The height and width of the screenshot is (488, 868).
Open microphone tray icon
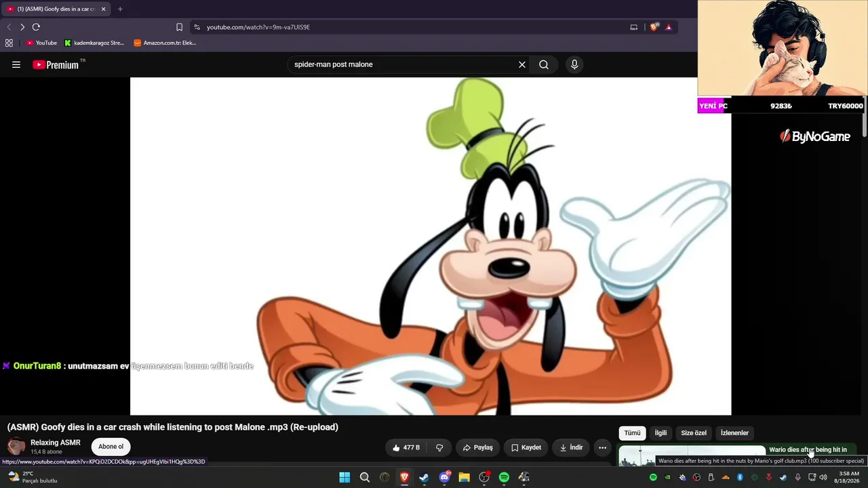[x=797, y=477]
